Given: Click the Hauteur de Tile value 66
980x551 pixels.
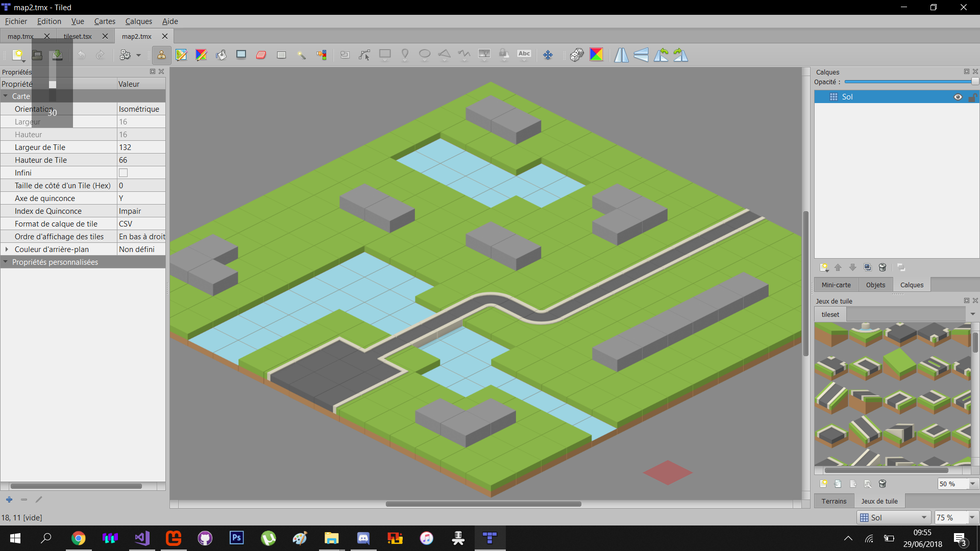Looking at the screenshot, I should 141,160.
